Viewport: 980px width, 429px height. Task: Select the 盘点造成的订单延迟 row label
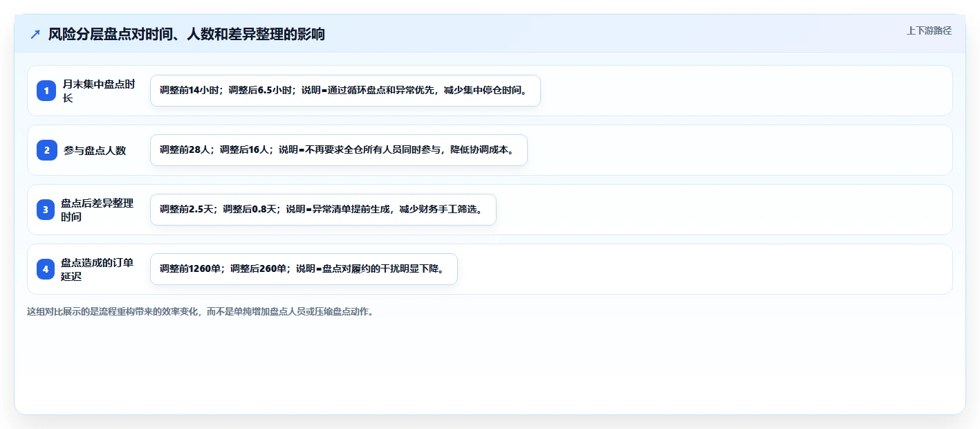pyautogui.click(x=98, y=269)
